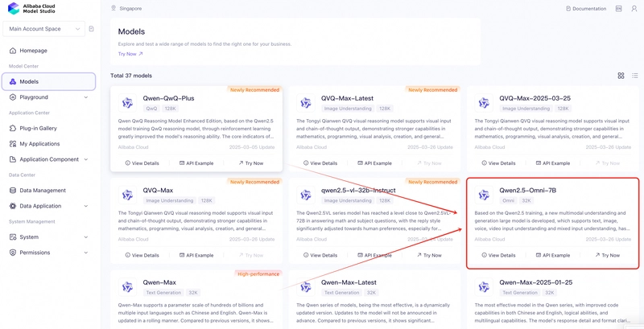Open API Example for QVQ-Max model

196,255
